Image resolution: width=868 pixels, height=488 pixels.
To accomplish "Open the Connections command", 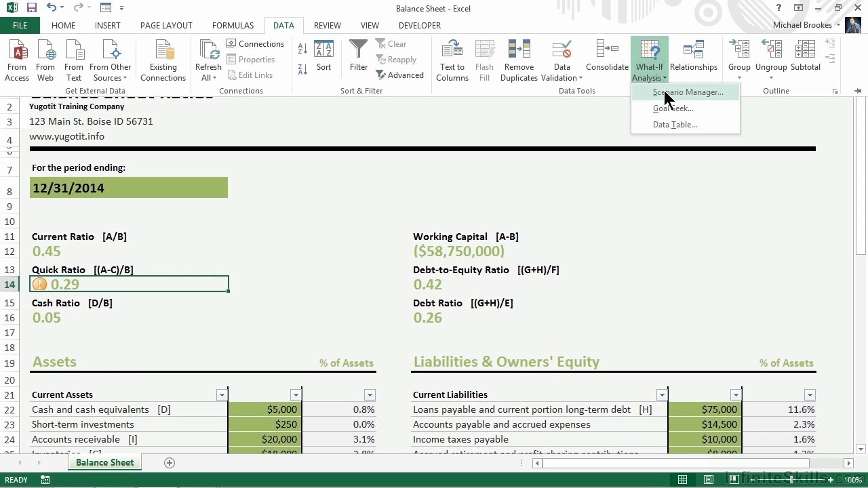I will point(255,44).
